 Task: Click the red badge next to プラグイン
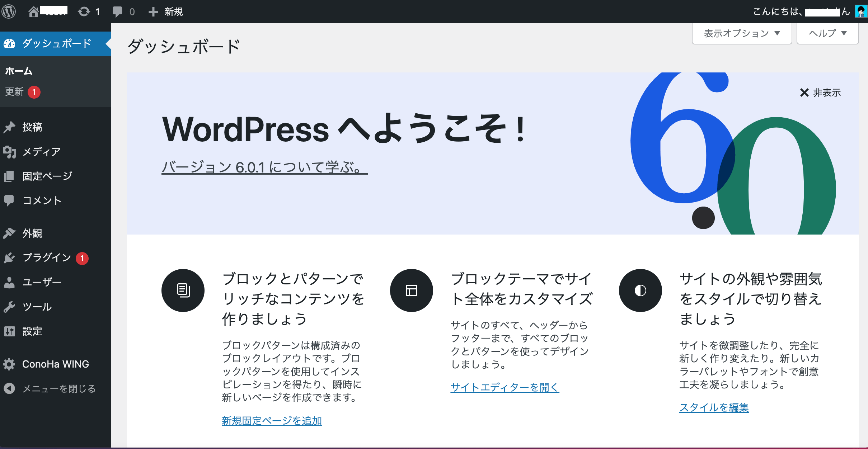click(x=82, y=258)
